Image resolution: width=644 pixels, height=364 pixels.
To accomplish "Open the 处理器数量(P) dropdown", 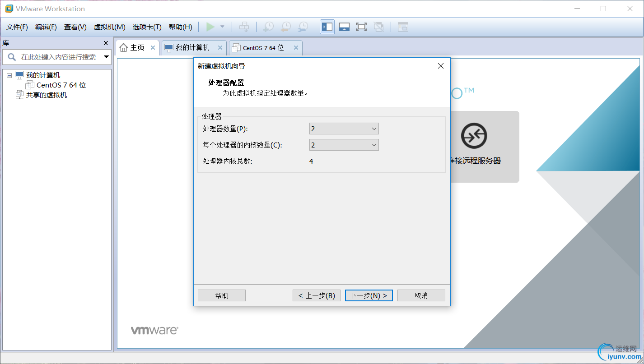I will tap(344, 129).
